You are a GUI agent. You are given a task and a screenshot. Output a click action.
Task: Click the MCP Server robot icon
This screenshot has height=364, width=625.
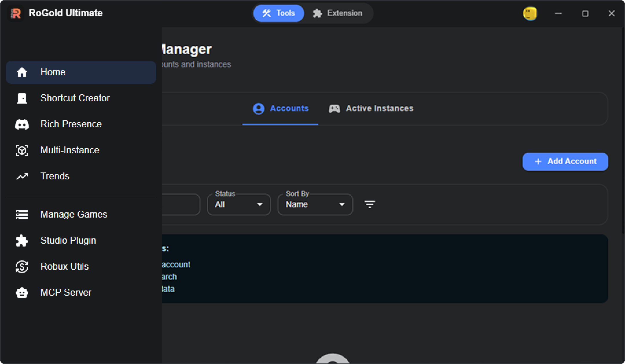click(22, 293)
